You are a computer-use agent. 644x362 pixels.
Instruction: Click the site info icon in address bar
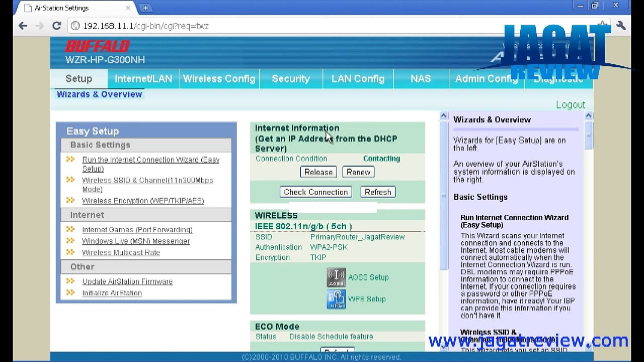(75, 26)
